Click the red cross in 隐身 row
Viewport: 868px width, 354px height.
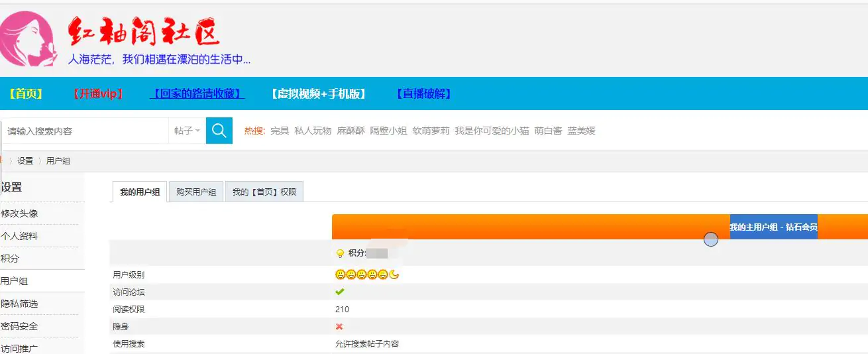click(x=339, y=326)
